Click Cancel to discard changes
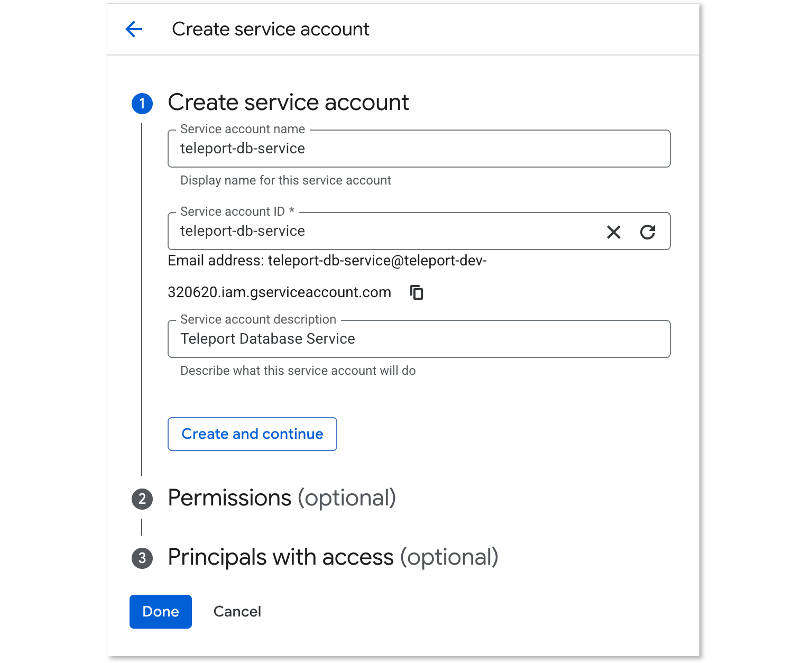The height and width of the screenshot is (663, 812). coord(237,612)
